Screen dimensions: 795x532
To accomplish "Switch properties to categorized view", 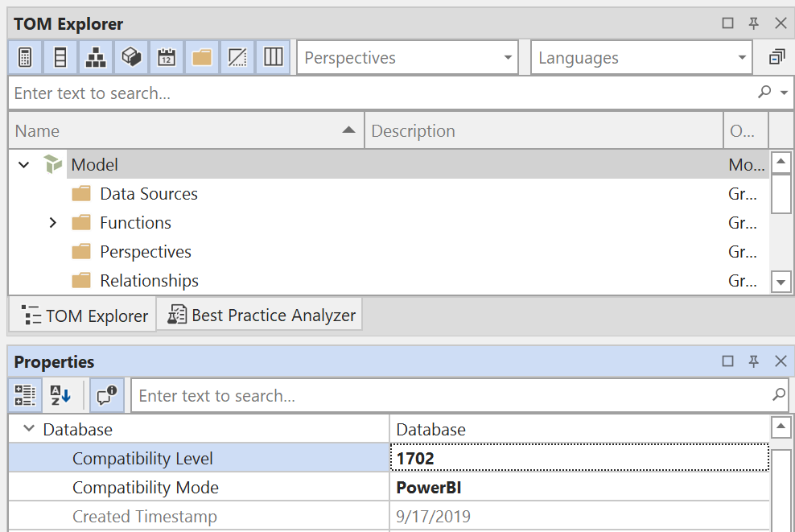I will (26, 395).
